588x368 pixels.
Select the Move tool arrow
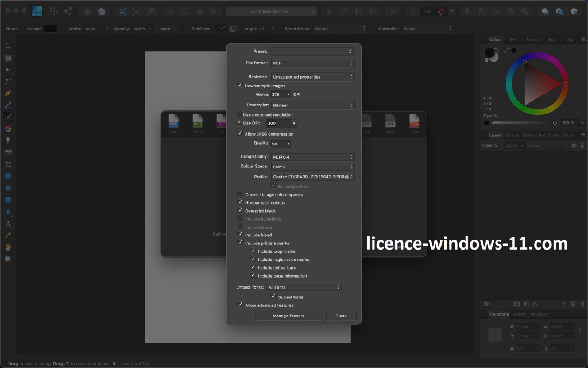[8, 46]
